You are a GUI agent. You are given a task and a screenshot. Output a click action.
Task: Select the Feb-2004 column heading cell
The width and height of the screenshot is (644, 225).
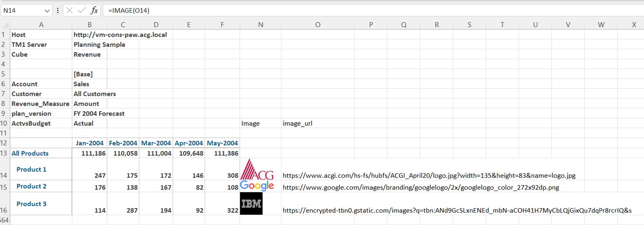(123, 143)
